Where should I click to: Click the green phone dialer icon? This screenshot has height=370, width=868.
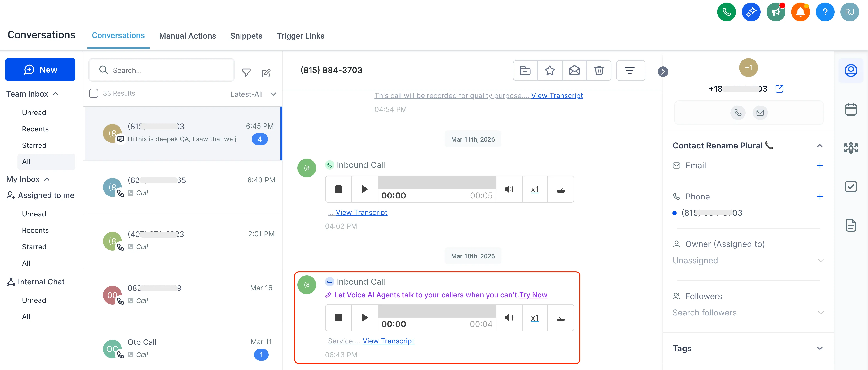726,12
